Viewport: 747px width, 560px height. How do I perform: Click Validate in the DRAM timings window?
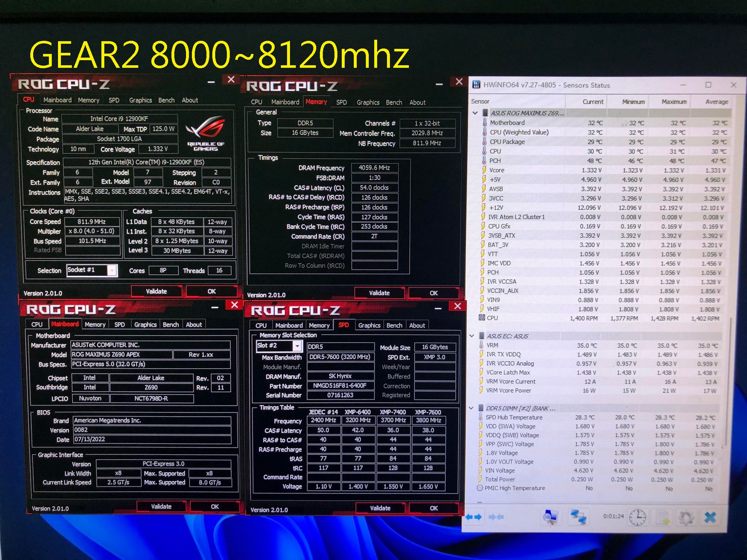379,293
